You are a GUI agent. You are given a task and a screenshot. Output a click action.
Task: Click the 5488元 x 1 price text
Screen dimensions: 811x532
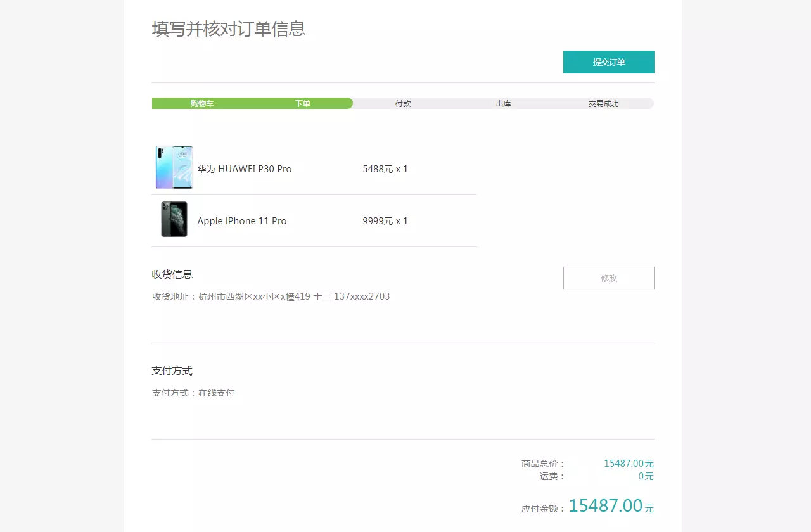tap(385, 168)
